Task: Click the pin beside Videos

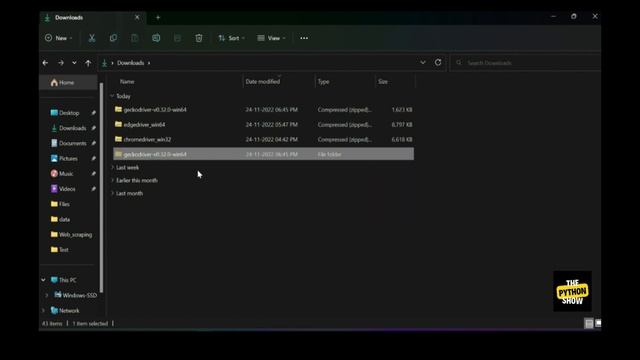Action: pyautogui.click(x=93, y=189)
